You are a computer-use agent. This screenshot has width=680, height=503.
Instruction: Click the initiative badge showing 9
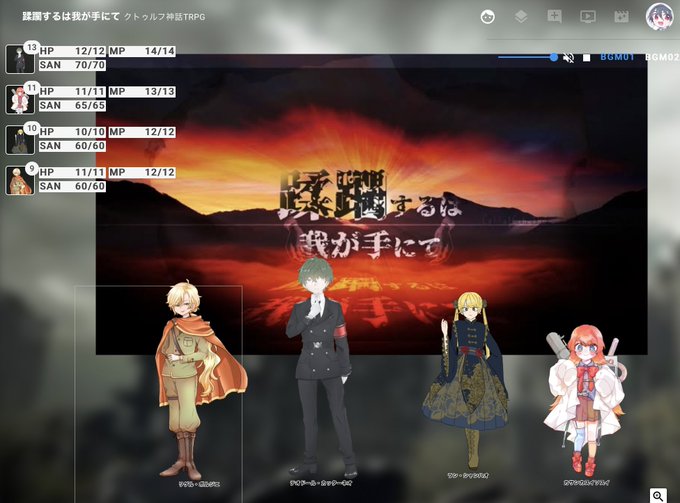coord(31,169)
